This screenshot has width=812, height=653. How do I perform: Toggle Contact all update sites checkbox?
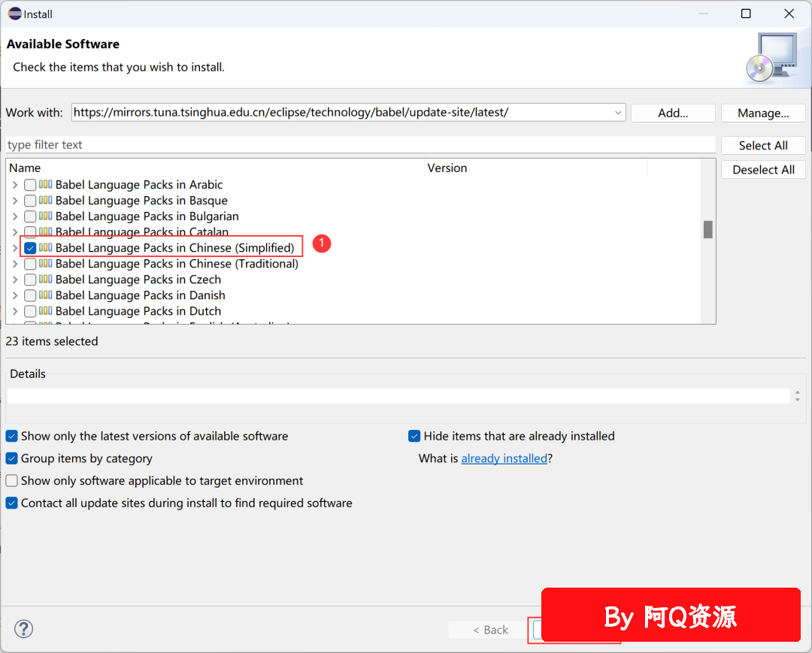(11, 503)
